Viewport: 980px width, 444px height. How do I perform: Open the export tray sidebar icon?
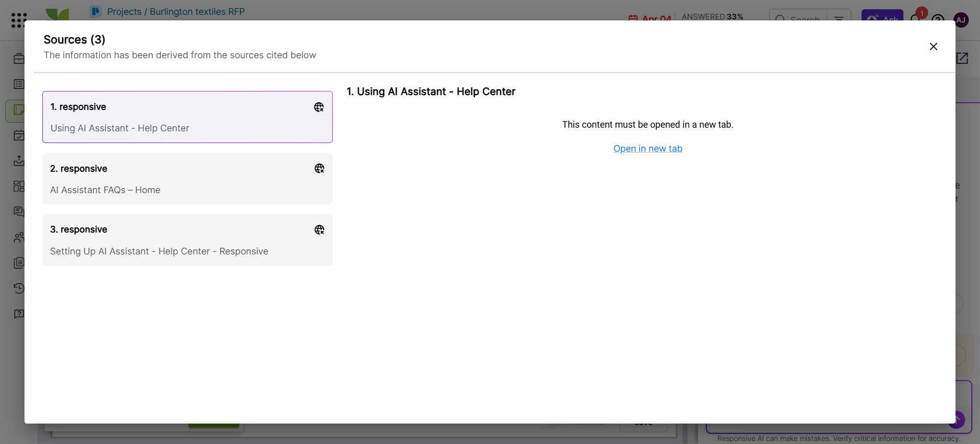tap(19, 161)
